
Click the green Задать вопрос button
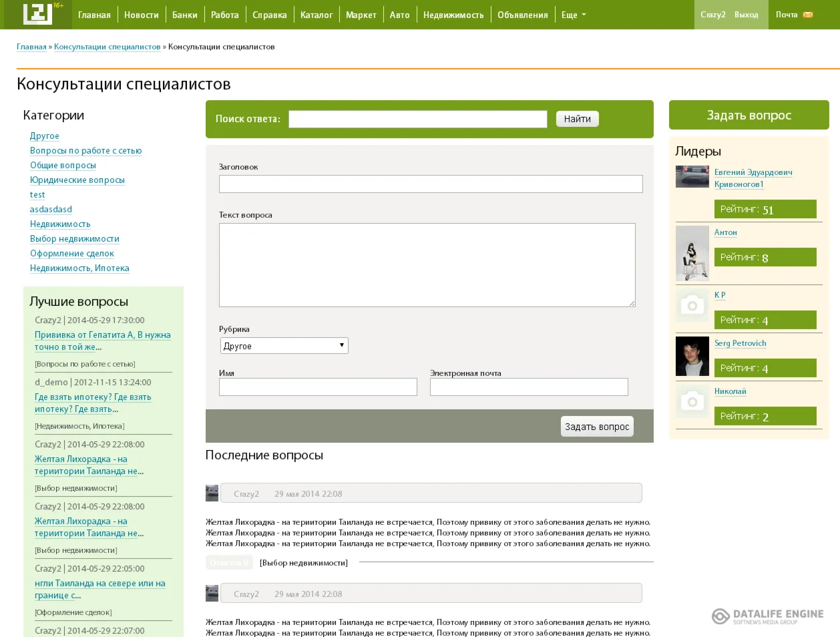point(749,115)
